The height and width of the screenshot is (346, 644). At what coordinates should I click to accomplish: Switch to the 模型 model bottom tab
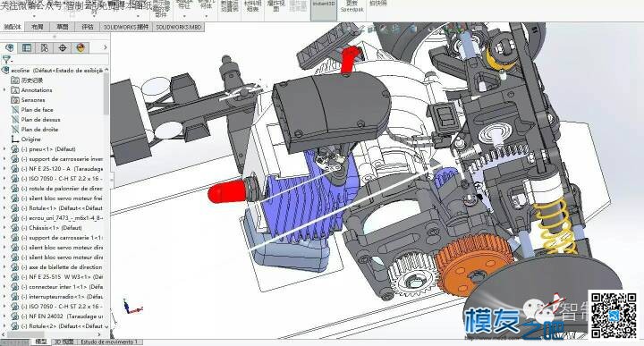click(x=40, y=342)
